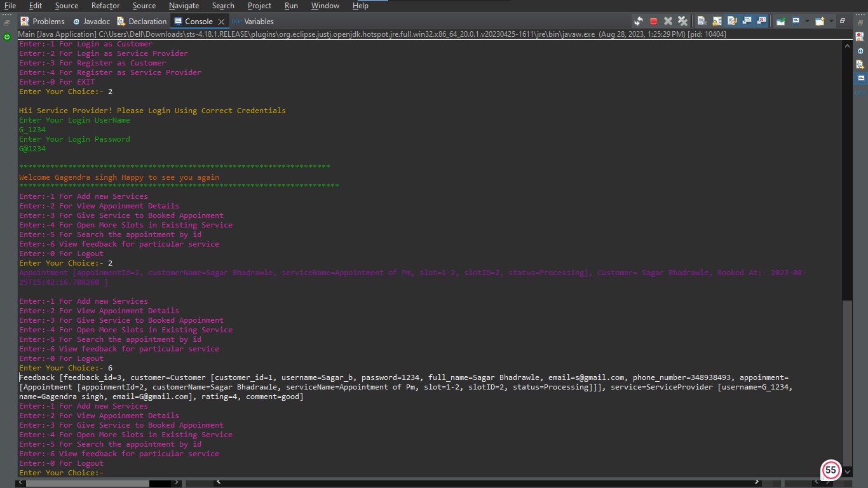Switch to the Javadoc tab
This screenshot has width=868, height=488.
pos(92,21)
